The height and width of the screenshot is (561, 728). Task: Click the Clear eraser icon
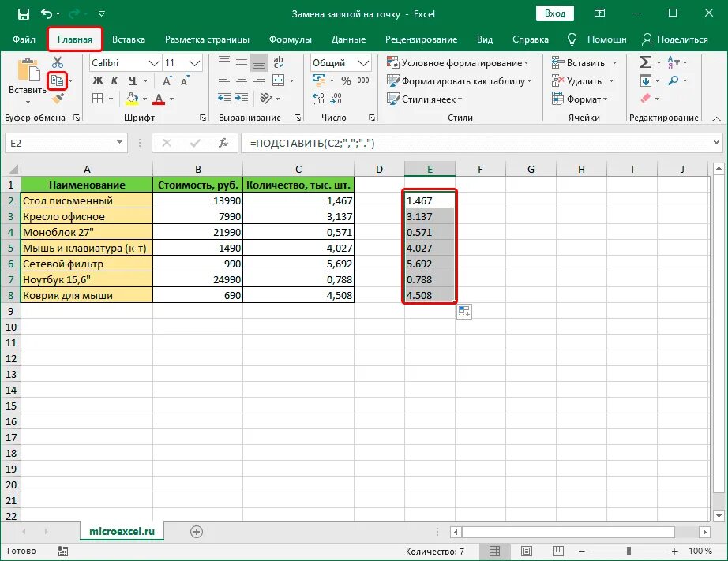point(645,99)
